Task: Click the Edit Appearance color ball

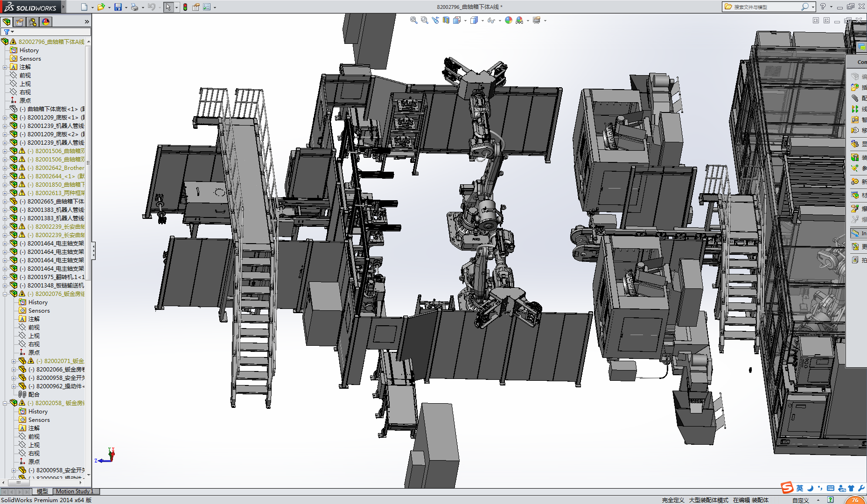Action: (509, 20)
